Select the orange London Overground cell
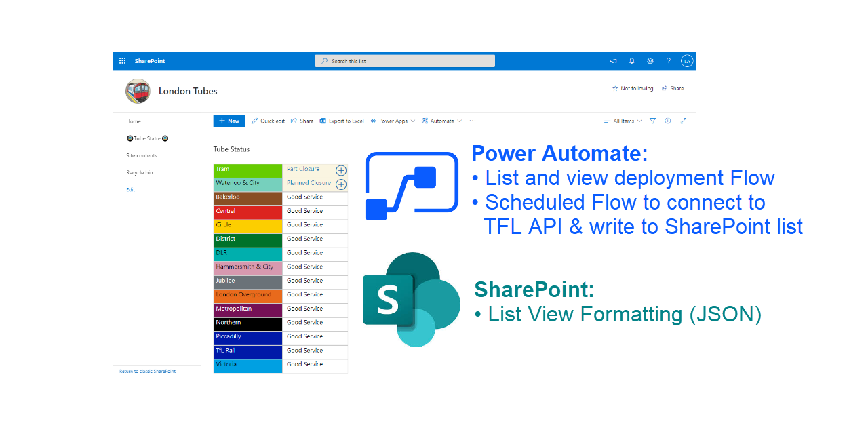Viewport: 868px width, 434px height. (248, 296)
